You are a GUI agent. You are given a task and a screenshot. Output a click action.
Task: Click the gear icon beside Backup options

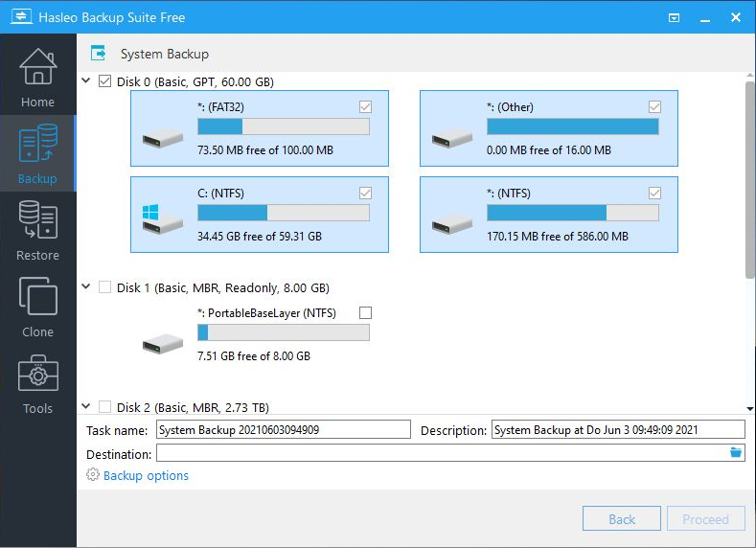point(93,475)
